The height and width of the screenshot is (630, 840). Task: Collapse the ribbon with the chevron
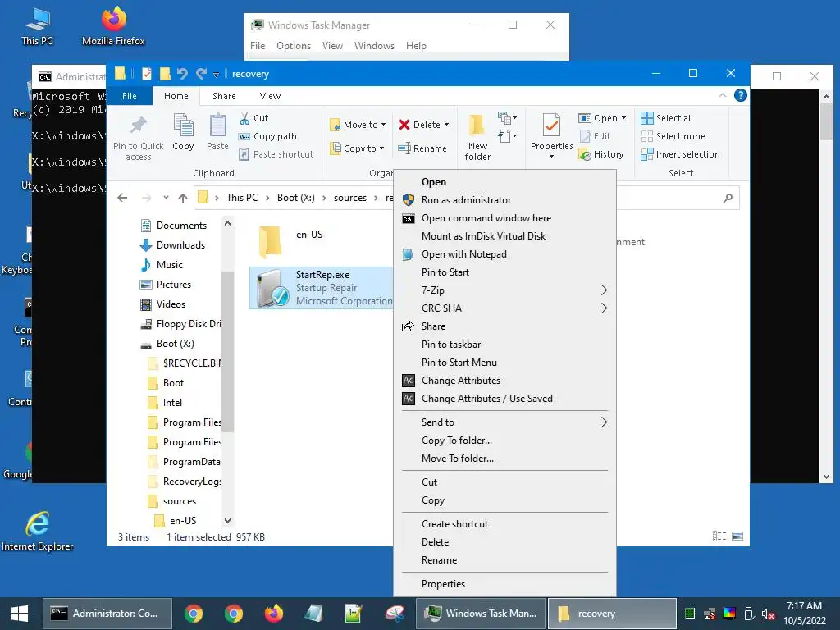coord(722,95)
